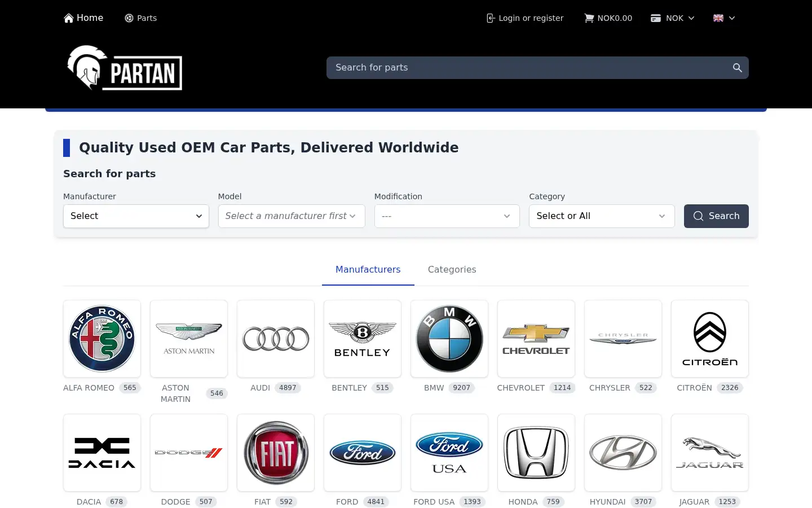The image size is (812, 508).
Task: Click the Search button
Action: click(x=716, y=216)
